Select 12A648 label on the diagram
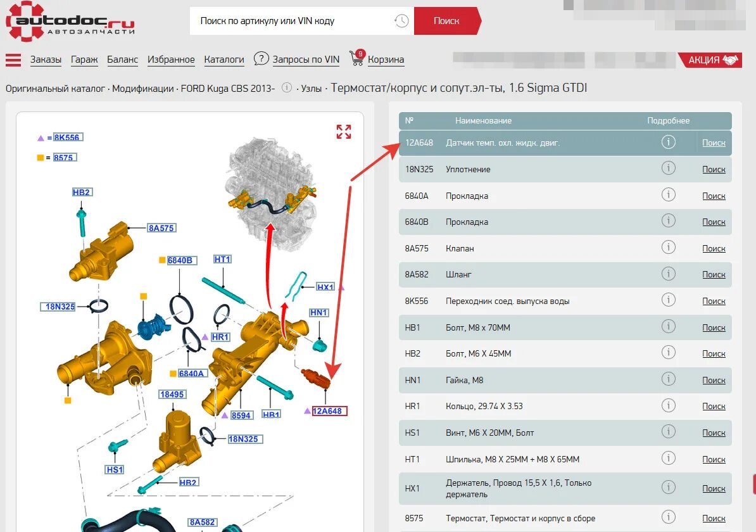 coord(329,411)
